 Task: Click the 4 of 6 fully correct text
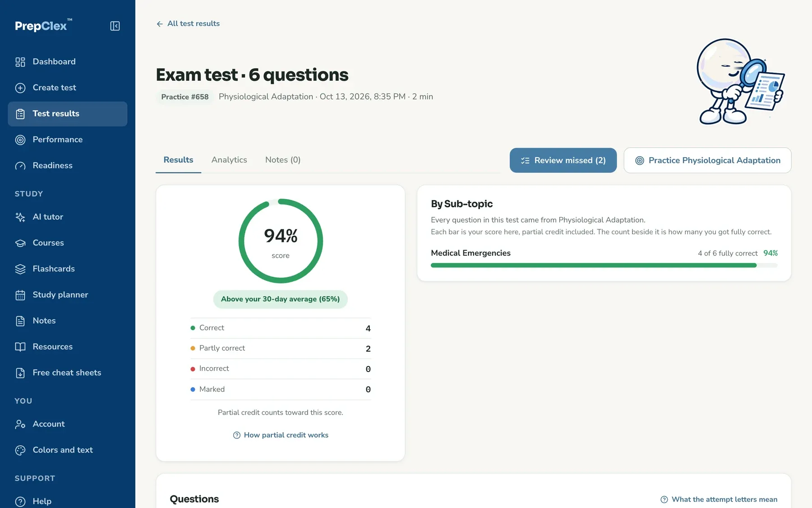[x=728, y=253]
